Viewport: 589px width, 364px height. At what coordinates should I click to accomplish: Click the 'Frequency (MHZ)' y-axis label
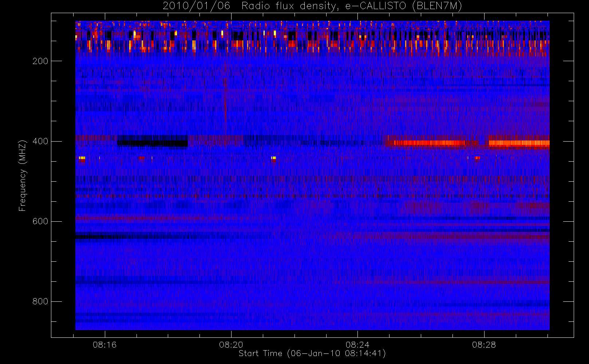pos(23,175)
